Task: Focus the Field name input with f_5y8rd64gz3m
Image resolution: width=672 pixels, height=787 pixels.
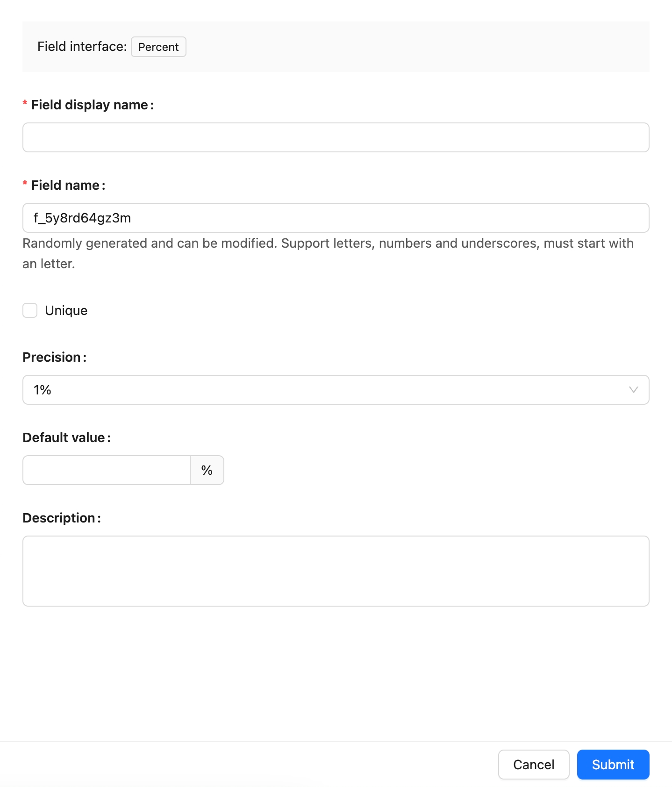Action: (x=336, y=218)
